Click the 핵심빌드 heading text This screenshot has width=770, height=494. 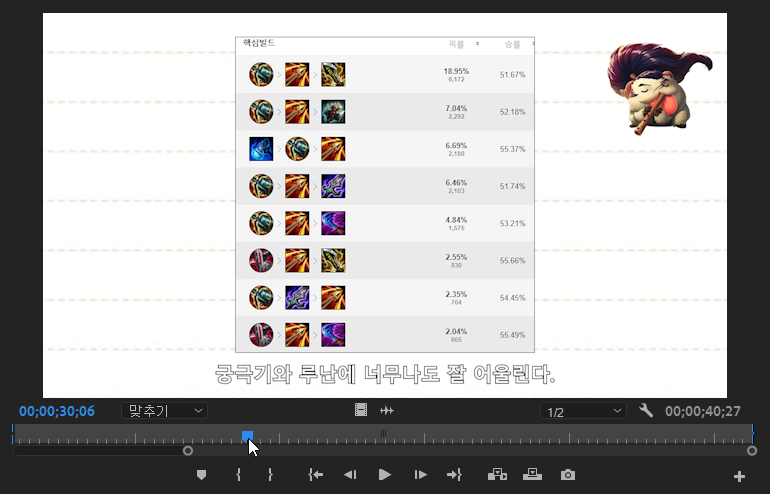point(259,43)
